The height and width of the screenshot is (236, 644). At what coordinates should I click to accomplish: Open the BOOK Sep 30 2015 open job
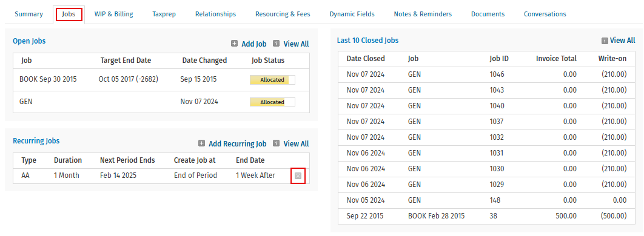click(48, 79)
